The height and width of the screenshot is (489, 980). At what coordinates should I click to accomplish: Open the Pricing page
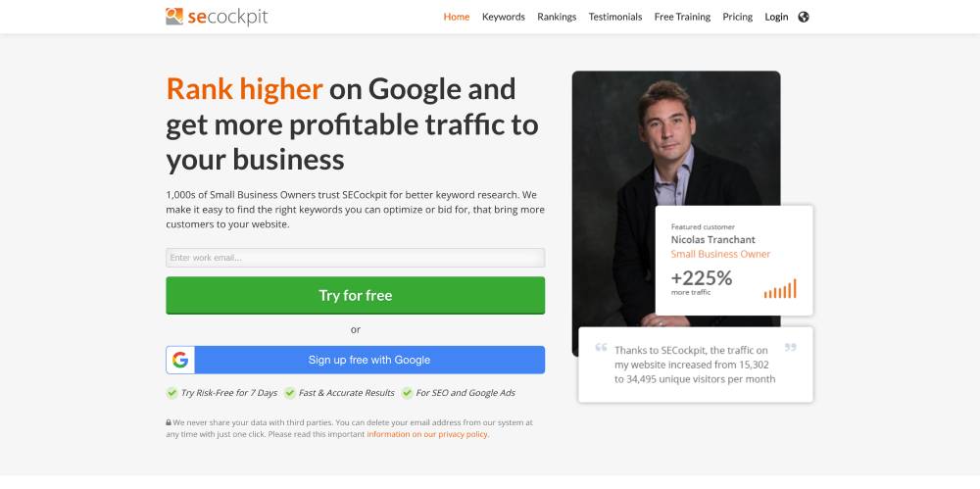(737, 17)
